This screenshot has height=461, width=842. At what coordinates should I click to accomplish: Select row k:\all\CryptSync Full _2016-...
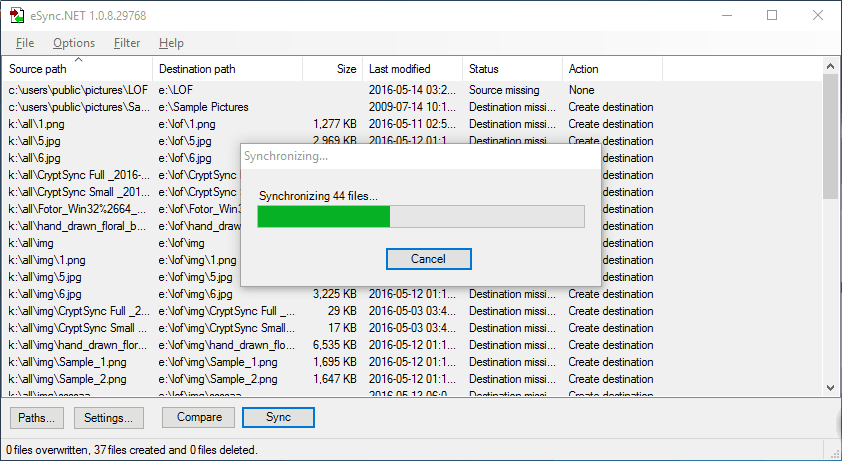pyautogui.click(x=79, y=175)
